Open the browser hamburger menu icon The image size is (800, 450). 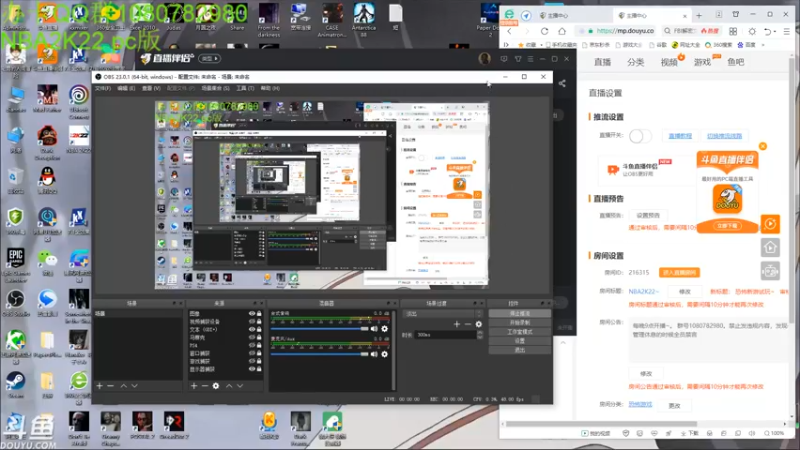[786, 31]
